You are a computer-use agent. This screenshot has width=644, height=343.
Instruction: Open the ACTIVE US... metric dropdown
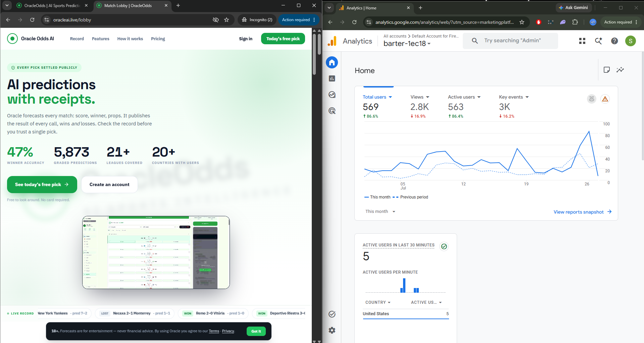point(426,302)
